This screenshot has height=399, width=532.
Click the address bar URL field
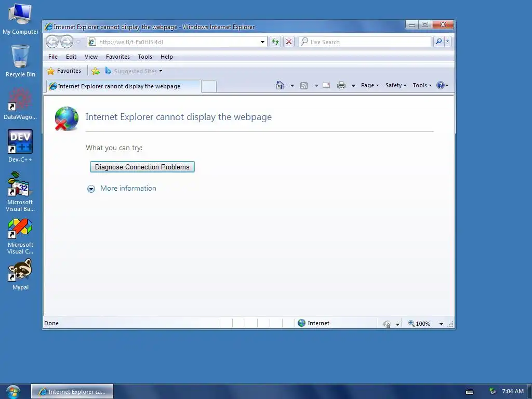(x=178, y=42)
